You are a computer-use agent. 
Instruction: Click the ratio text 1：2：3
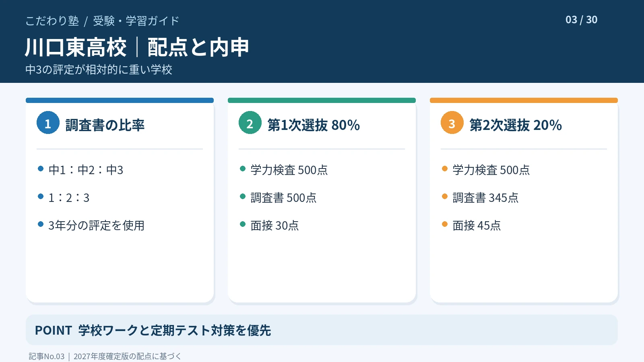(x=69, y=197)
